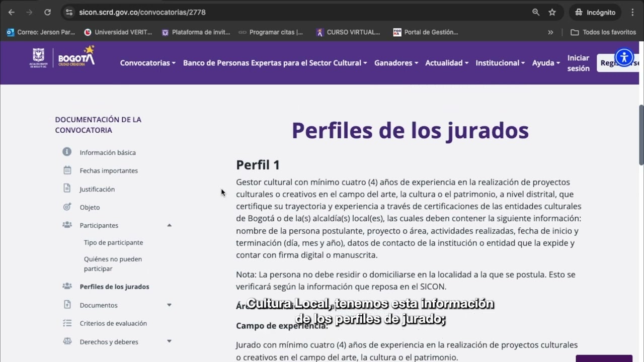Image resolution: width=644 pixels, height=362 pixels.
Task: Click the Criterios de evaluación checklist icon
Action: [67, 323]
